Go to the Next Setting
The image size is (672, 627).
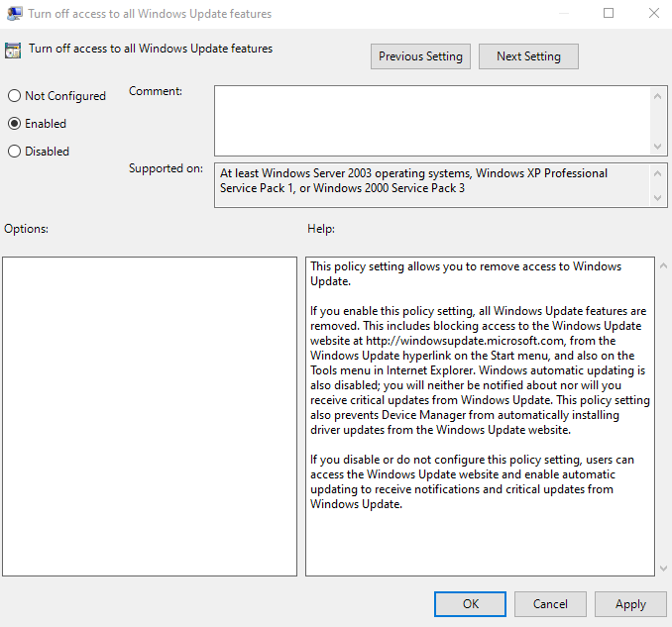pyautogui.click(x=528, y=56)
